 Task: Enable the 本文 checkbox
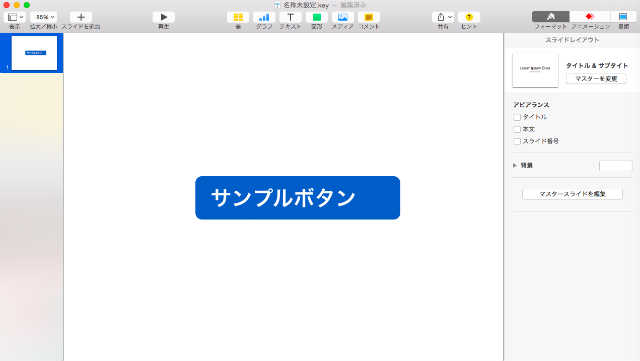coord(517,129)
